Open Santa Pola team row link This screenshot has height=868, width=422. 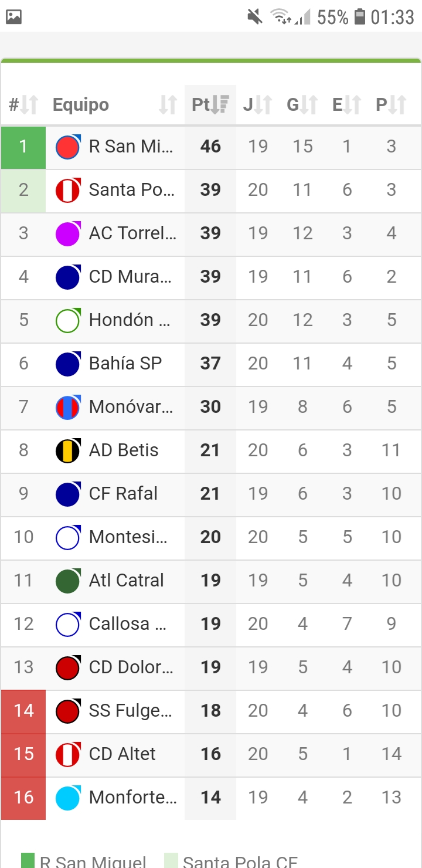(x=130, y=190)
